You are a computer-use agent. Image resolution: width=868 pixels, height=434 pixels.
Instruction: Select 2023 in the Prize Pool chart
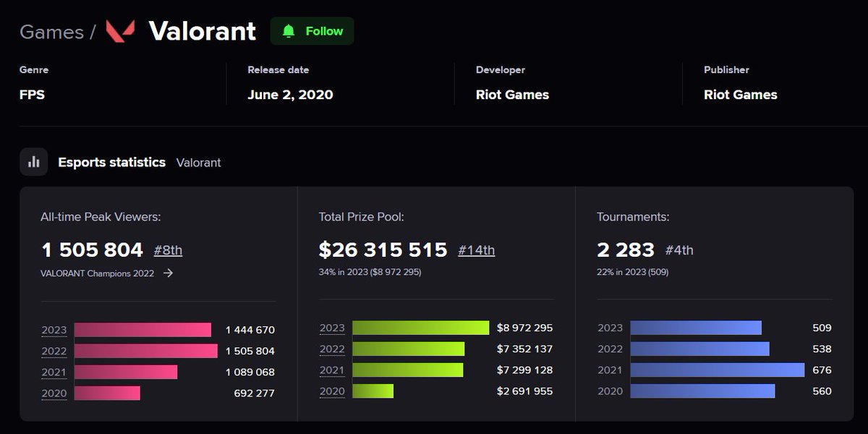pos(332,328)
